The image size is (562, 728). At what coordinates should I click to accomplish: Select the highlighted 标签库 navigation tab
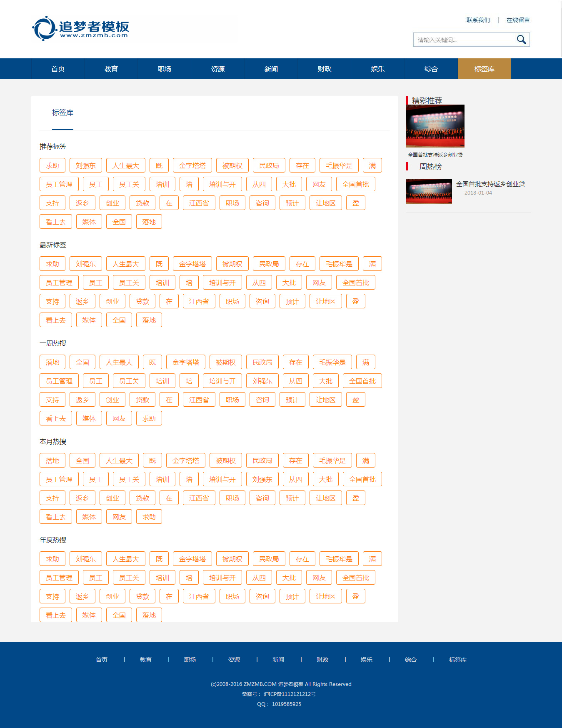click(484, 69)
